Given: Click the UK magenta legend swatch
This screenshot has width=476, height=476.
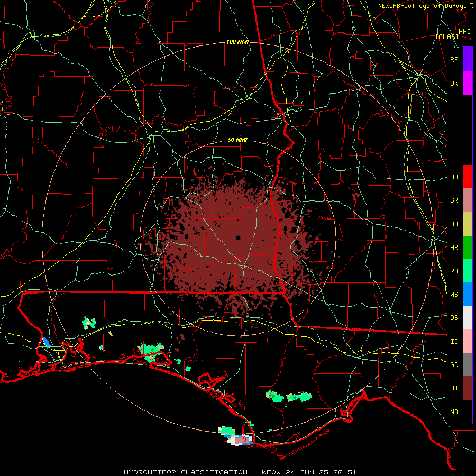Looking at the screenshot, I should [x=467, y=83].
